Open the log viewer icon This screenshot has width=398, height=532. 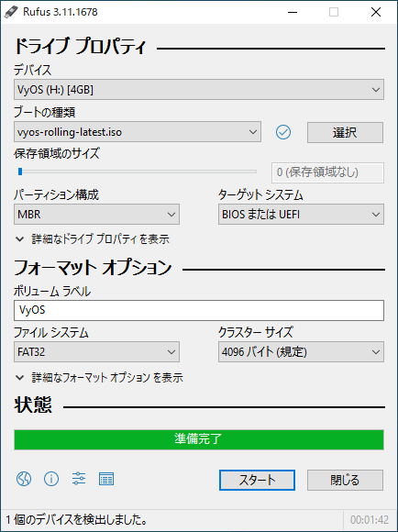click(106, 479)
